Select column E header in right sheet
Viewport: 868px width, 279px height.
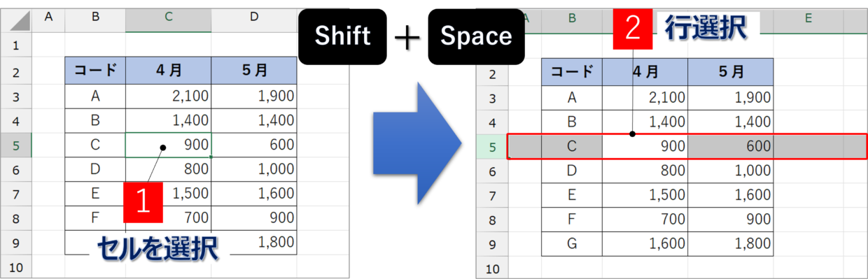808,20
